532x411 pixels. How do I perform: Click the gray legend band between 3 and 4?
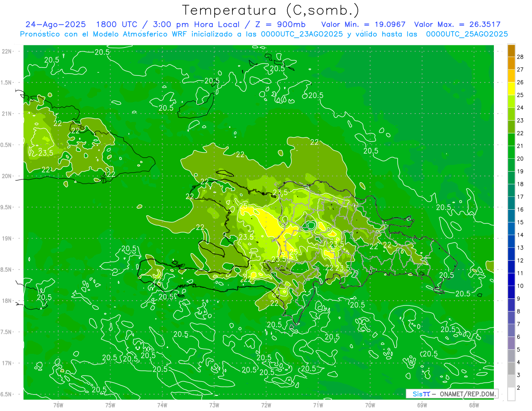[511, 368]
